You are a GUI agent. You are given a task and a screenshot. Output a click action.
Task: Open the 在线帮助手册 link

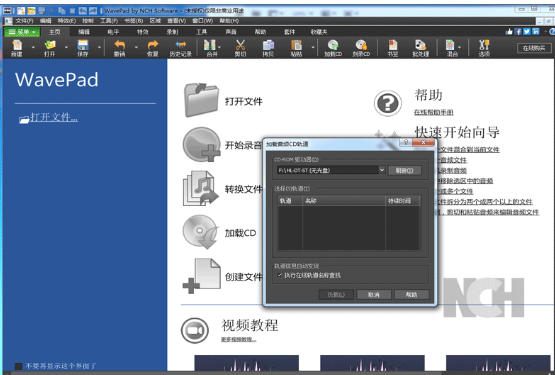point(434,112)
